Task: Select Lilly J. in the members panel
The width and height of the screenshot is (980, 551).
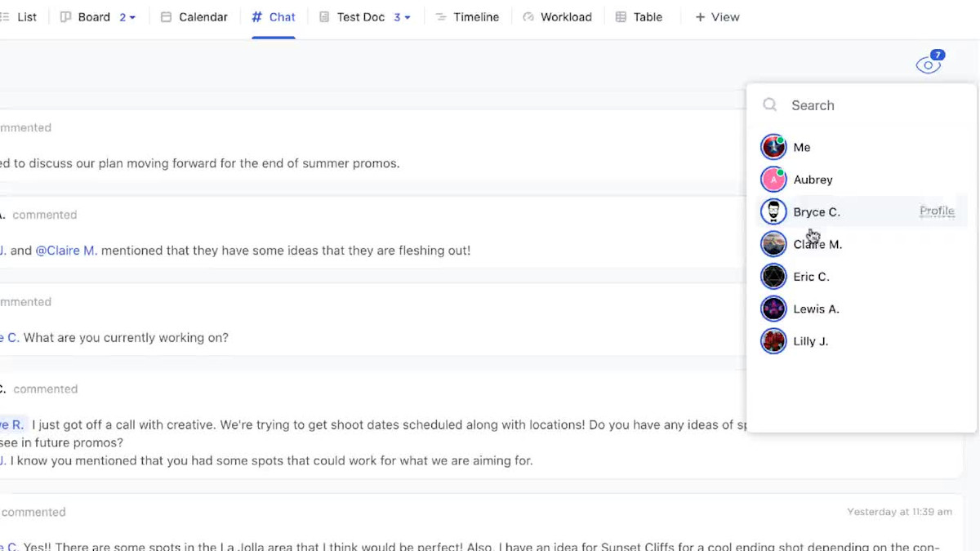Action: click(812, 340)
